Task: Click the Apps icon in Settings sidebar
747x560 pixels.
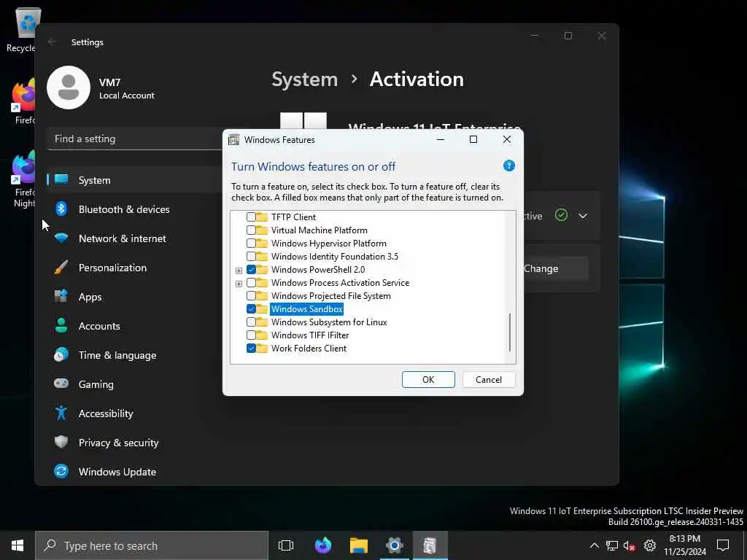Action: pyautogui.click(x=61, y=296)
